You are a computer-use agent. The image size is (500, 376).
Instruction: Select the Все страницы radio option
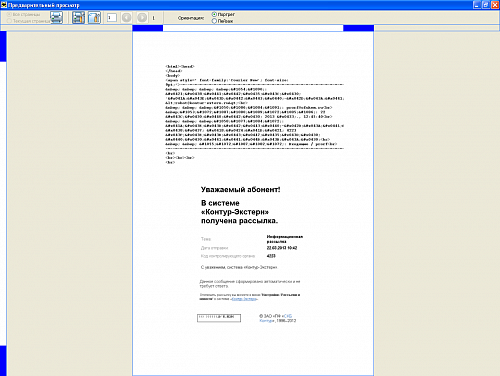pyautogui.click(x=9, y=14)
